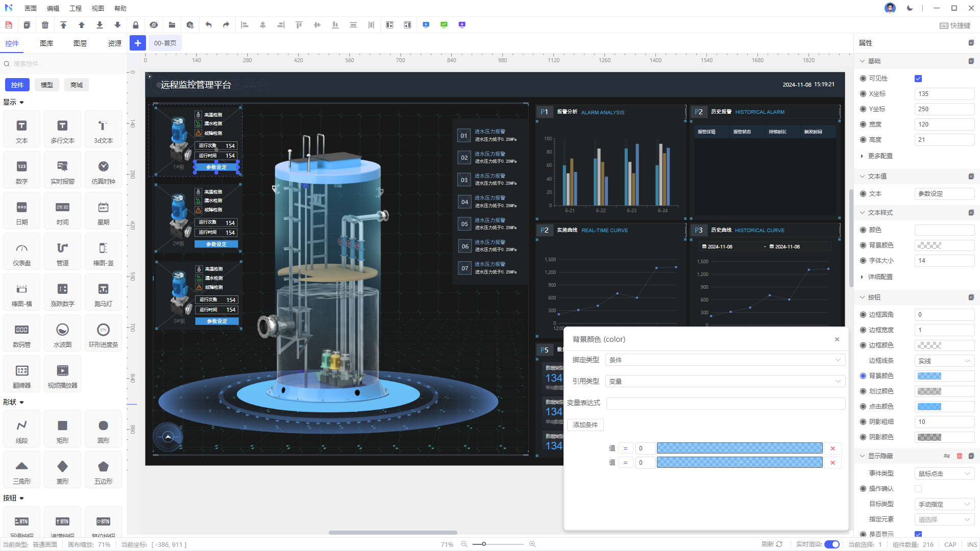Switch to the 资源 tab
The width and height of the screenshot is (980, 551).
[x=115, y=43]
